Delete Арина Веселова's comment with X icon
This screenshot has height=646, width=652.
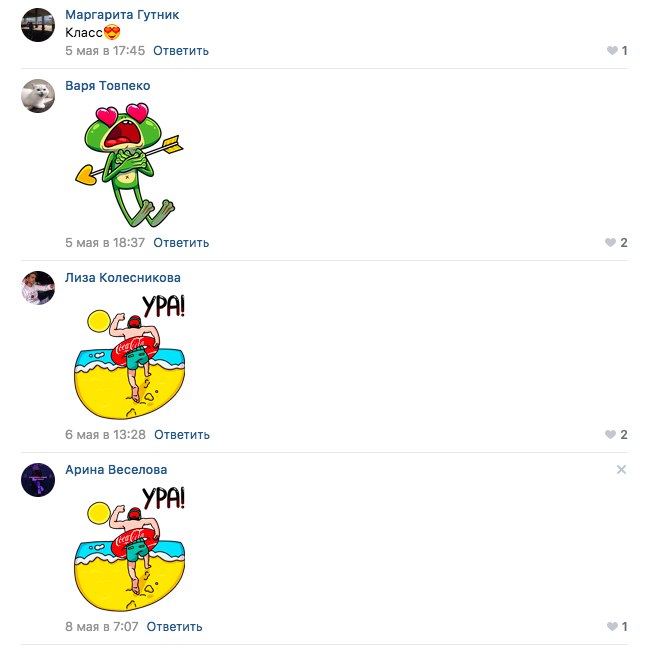(621, 470)
